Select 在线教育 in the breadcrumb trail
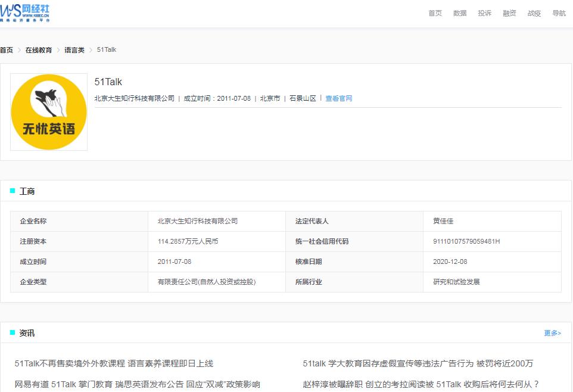The width and height of the screenshot is (573, 392). (x=38, y=50)
